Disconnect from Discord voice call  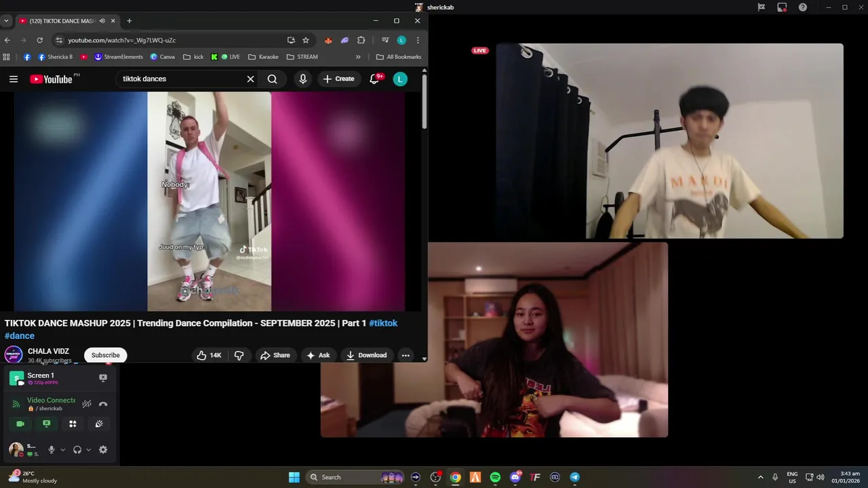103,404
